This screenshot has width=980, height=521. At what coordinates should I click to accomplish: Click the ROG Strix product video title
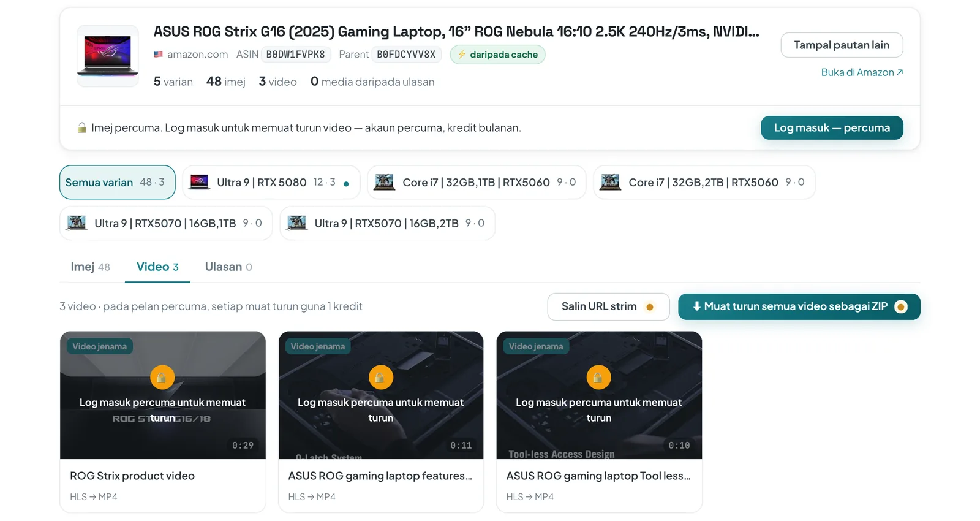[x=132, y=476]
